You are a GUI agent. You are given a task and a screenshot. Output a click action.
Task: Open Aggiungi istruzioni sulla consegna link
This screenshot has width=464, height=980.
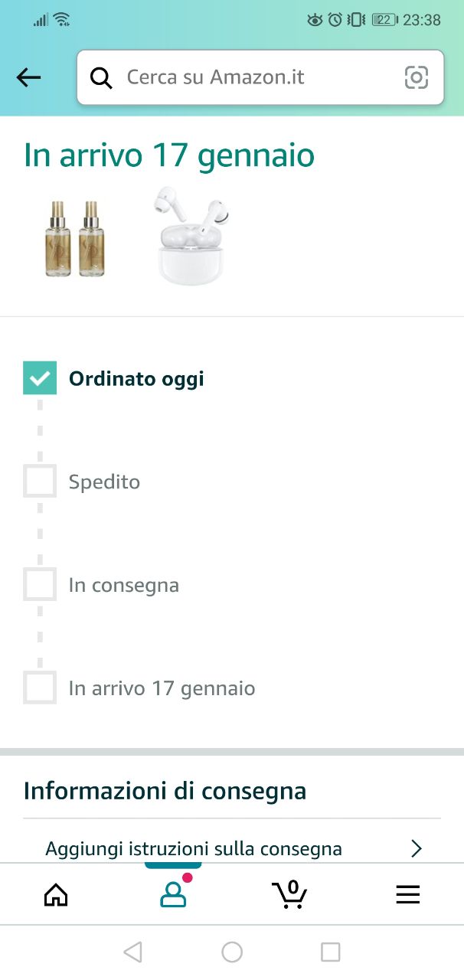(x=194, y=848)
